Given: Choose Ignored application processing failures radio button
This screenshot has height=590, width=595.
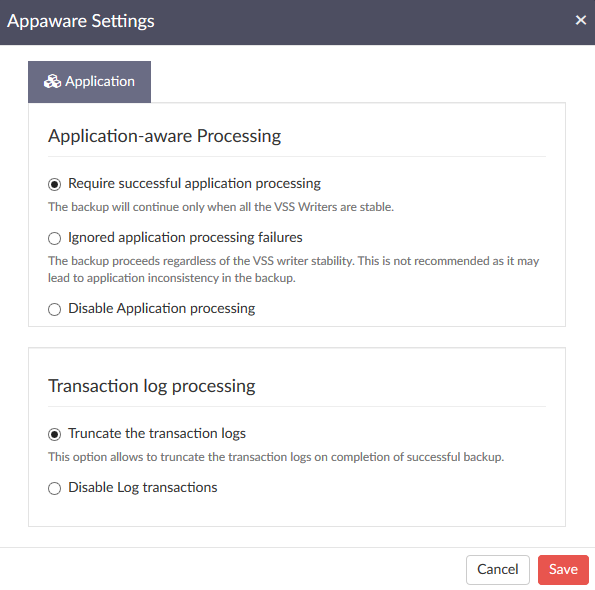Looking at the screenshot, I should pyautogui.click(x=54, y=238).
